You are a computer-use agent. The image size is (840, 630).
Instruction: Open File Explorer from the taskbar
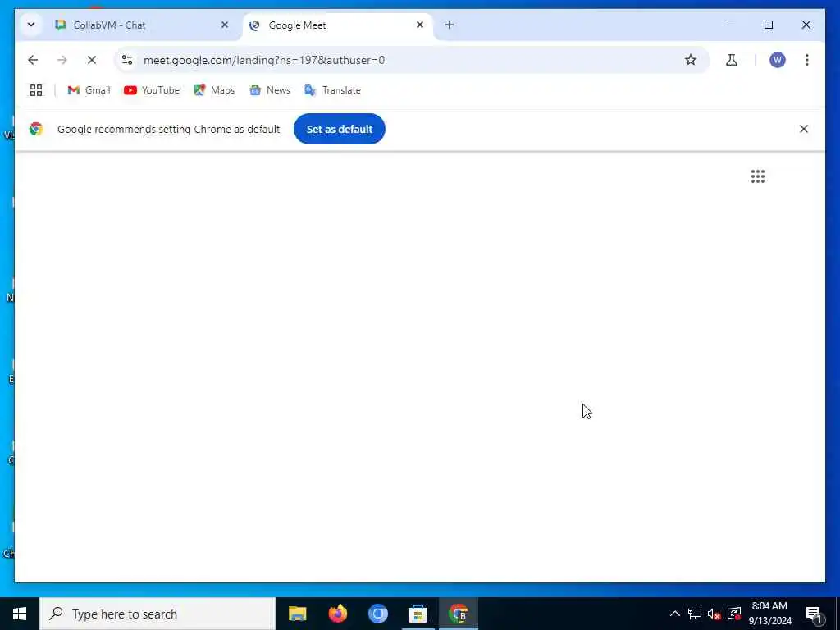297,614
